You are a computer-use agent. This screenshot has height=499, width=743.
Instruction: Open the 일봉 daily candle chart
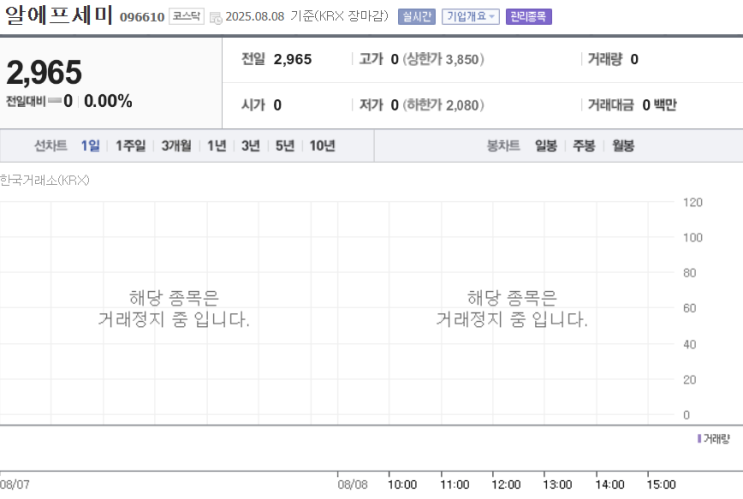[546, 145]
